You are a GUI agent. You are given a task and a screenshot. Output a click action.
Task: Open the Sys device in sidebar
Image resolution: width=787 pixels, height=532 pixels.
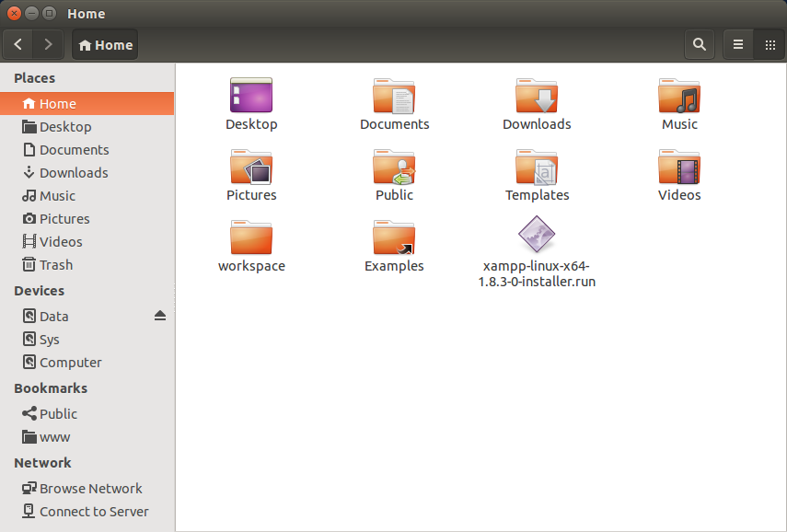49,340
